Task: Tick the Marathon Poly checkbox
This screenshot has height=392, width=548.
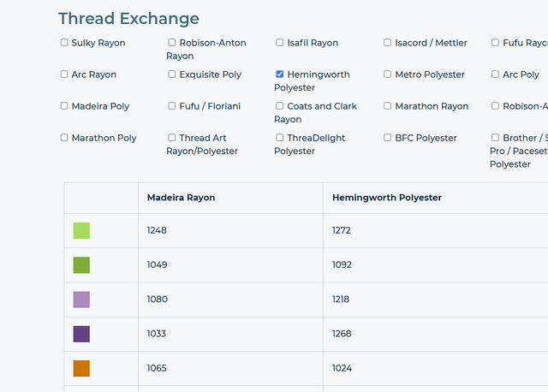Action: [x=64, y=138]
